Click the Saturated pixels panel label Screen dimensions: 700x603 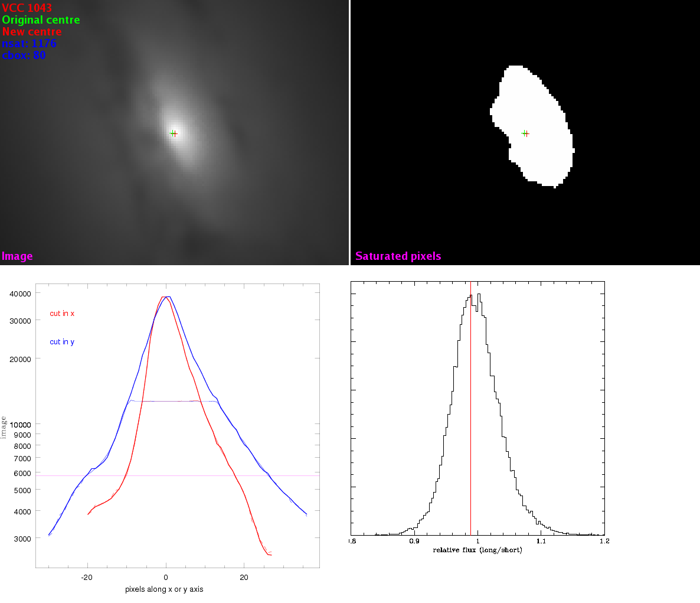point(398,256)
